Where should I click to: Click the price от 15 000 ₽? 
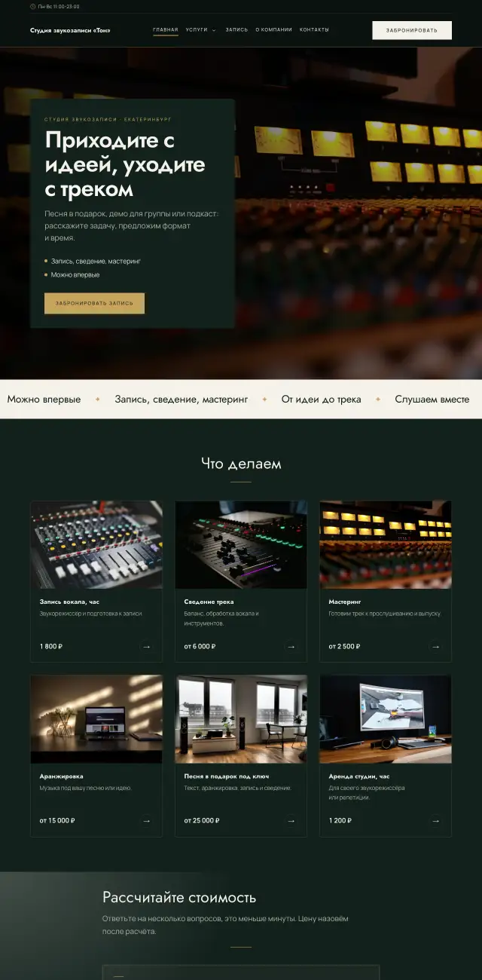[x=57, y=820]
